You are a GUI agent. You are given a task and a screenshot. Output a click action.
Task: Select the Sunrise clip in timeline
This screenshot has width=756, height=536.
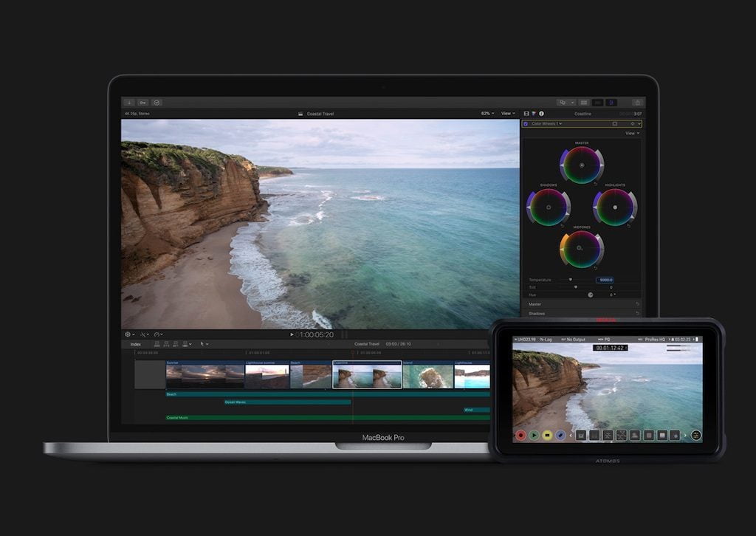(205, 374)
